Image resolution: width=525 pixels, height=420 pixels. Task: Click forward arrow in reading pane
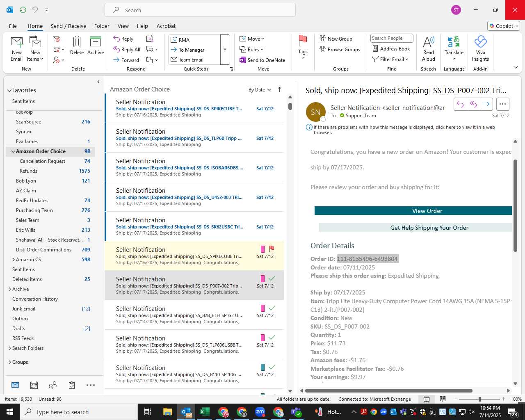click(486, 104)
